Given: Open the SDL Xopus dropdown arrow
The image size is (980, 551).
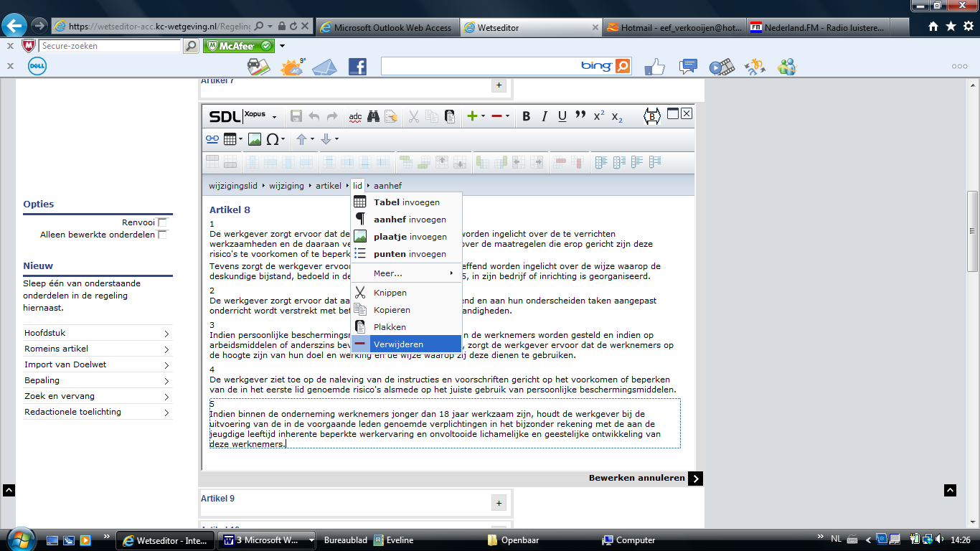Looking at the screenshot, I should 274,117.
